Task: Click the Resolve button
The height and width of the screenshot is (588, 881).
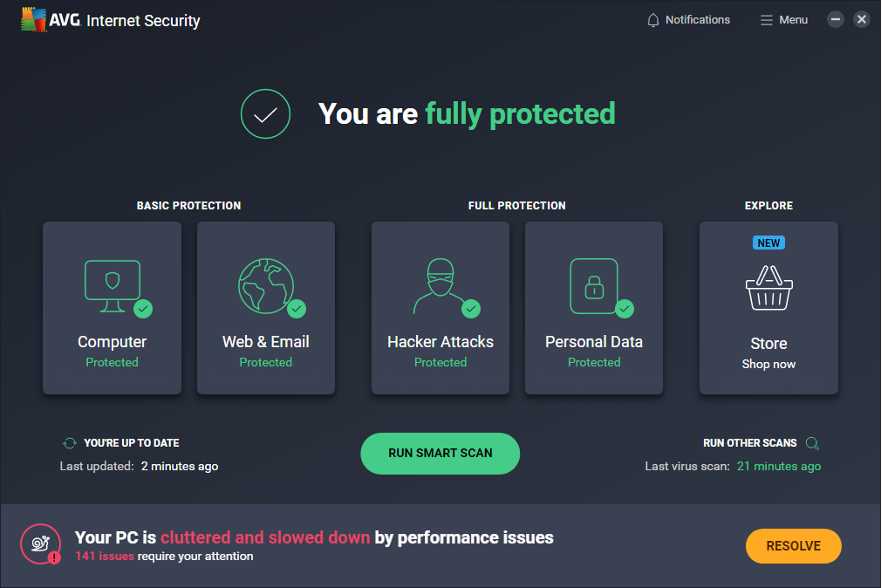Action: coord(793,545)
